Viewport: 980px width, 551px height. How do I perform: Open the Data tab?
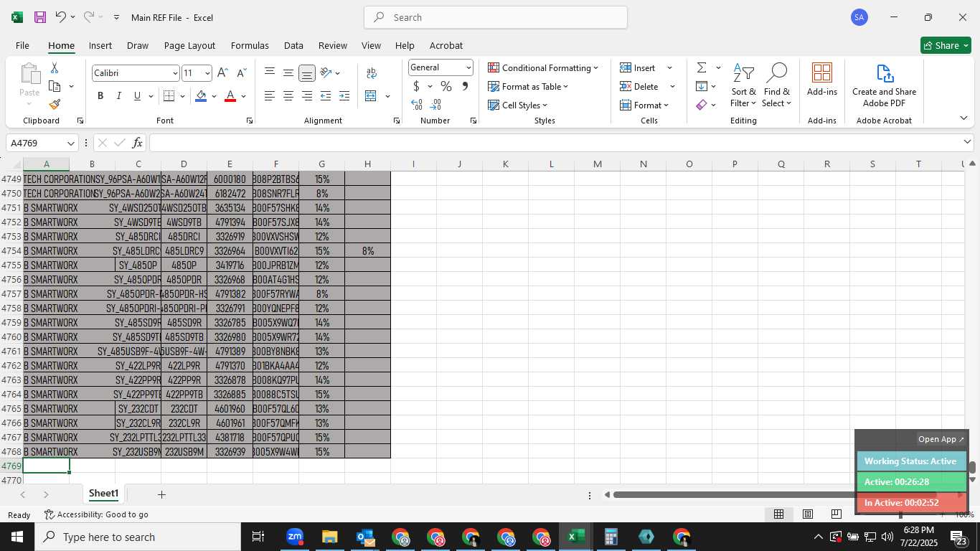coord(293,45)
